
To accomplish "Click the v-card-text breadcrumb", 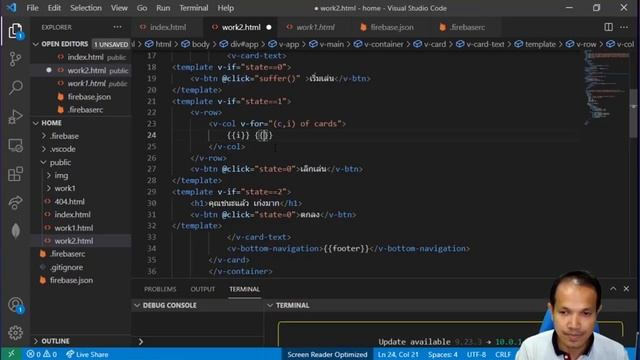I will point(485,44).
